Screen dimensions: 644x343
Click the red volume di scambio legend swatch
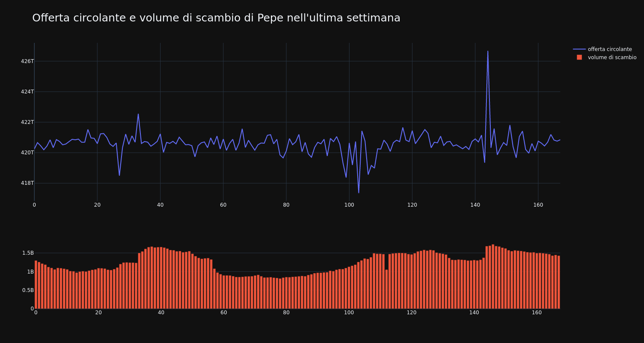point(579,57)
